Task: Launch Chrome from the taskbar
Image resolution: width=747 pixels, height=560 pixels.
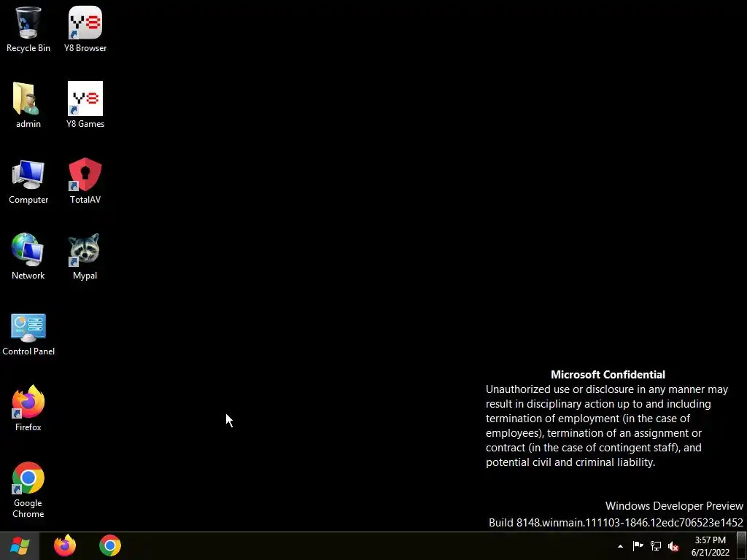Action: [x=110, y=545]
